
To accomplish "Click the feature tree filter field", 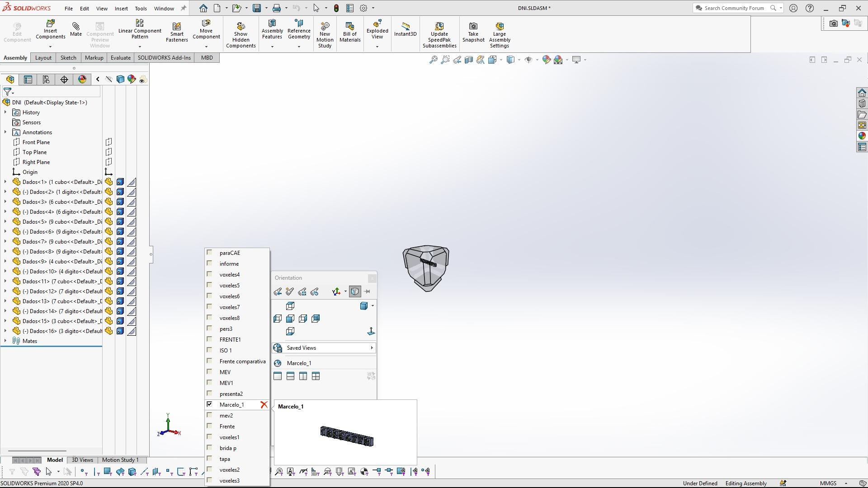I will click(51, 92).
